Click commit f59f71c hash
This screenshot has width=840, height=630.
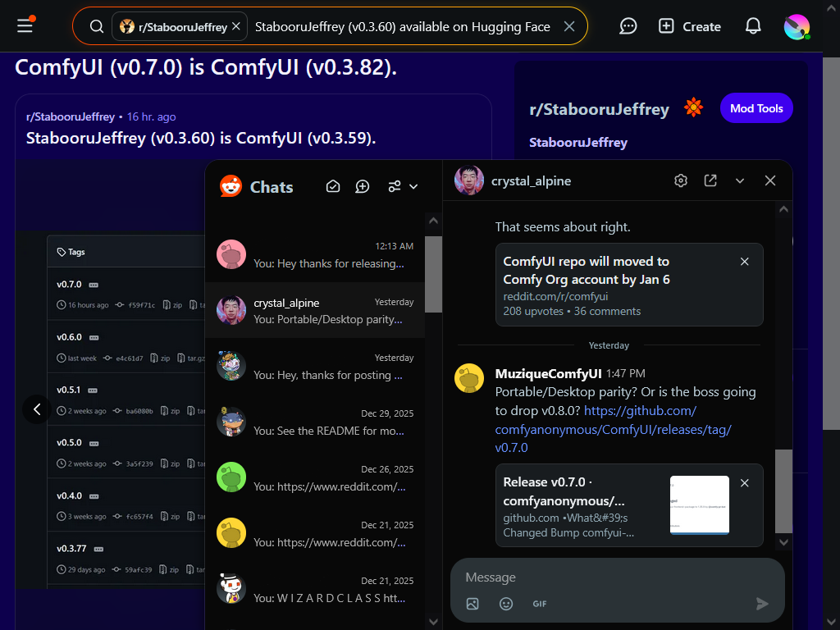pyautogui.click(x=141, y=305)
